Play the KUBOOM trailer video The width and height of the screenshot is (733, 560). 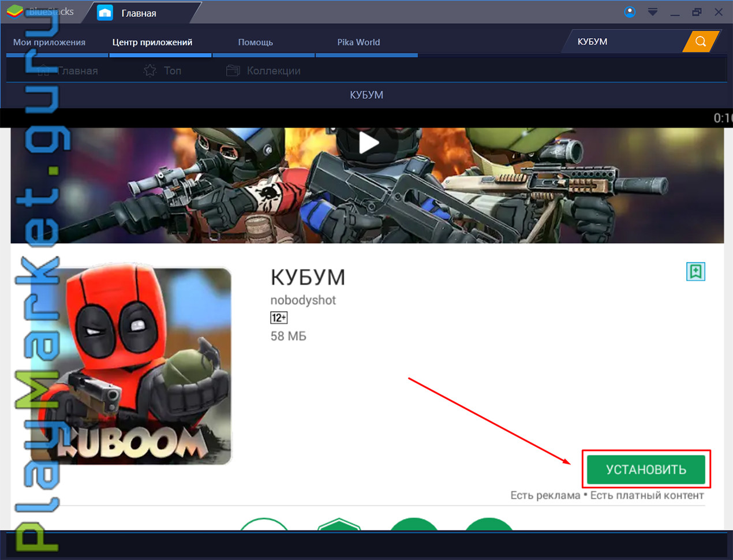[368, 143]
